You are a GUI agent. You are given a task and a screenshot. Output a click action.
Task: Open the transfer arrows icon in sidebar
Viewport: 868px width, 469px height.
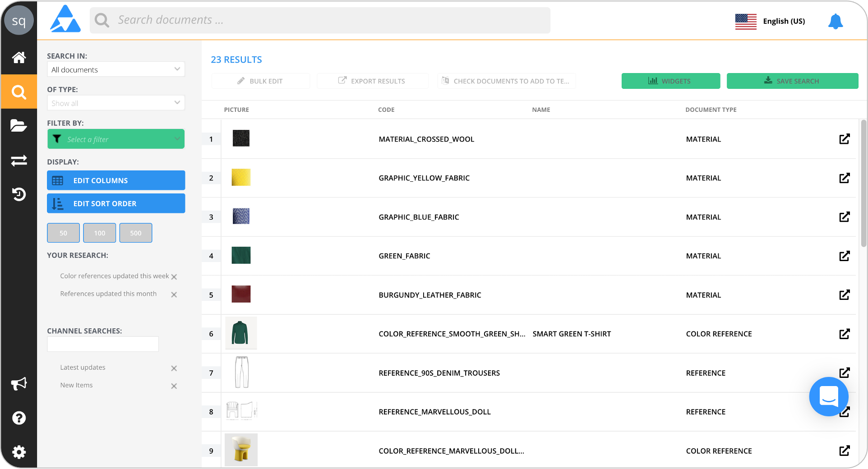click(x=18, y=161)
